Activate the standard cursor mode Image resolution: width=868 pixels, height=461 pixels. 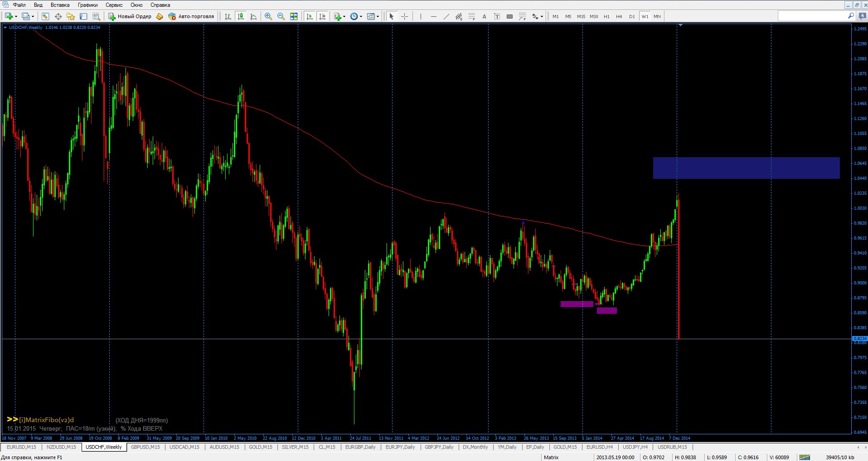[392, 16]
